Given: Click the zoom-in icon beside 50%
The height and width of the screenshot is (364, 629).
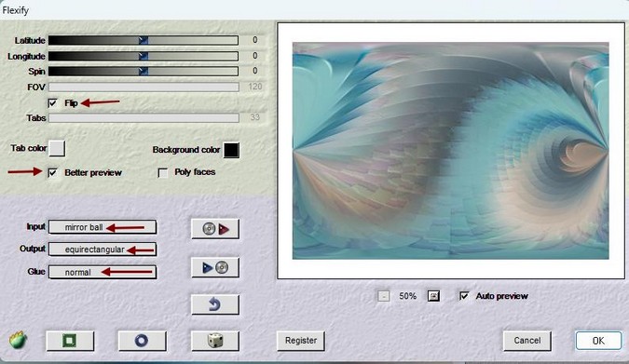Looking at the screenshot, I should coord(433,296).
